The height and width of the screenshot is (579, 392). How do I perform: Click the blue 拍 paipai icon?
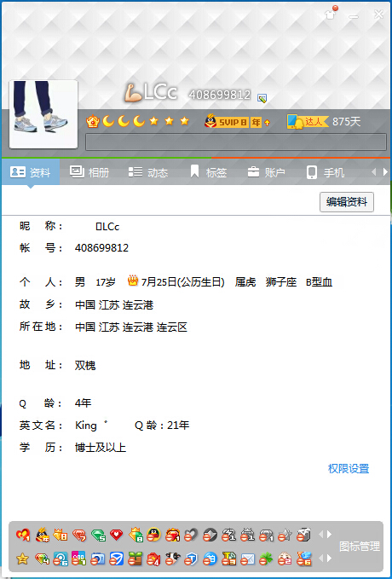pos(210,559)
